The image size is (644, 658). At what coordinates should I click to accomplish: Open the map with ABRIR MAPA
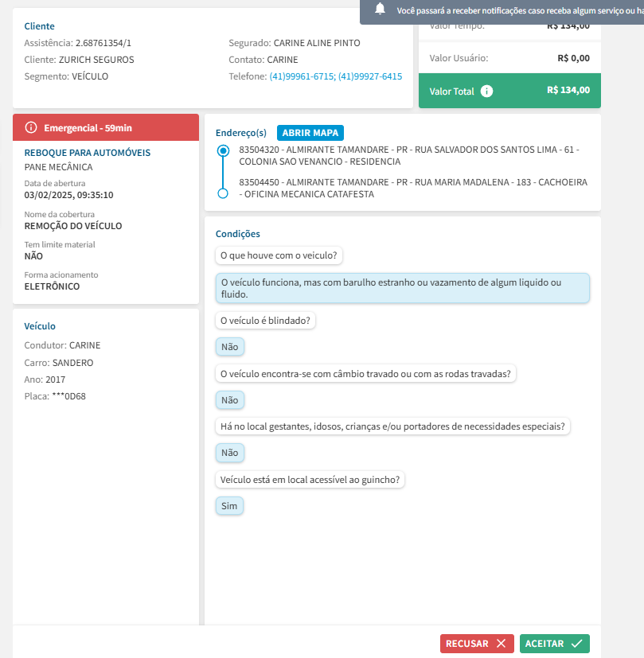pyautogui.click(x=310, y=133)
